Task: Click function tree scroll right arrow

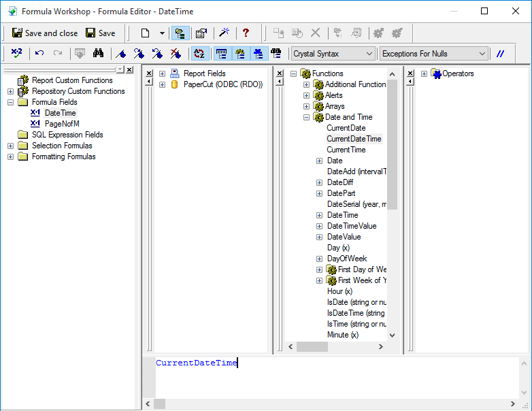Action: coord(381,346)
